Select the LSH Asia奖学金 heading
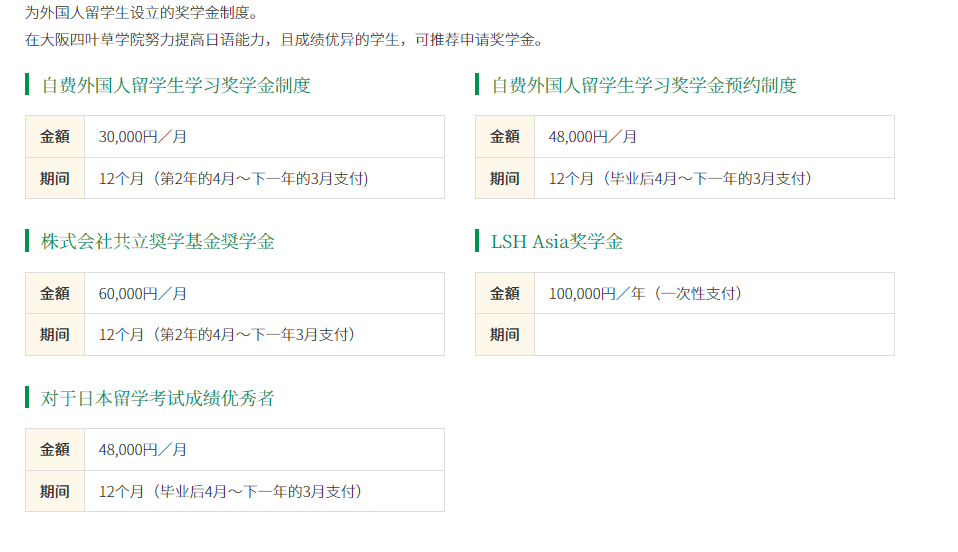The height and width of the screenshot is (552, 958). click(x=557, y=241)
